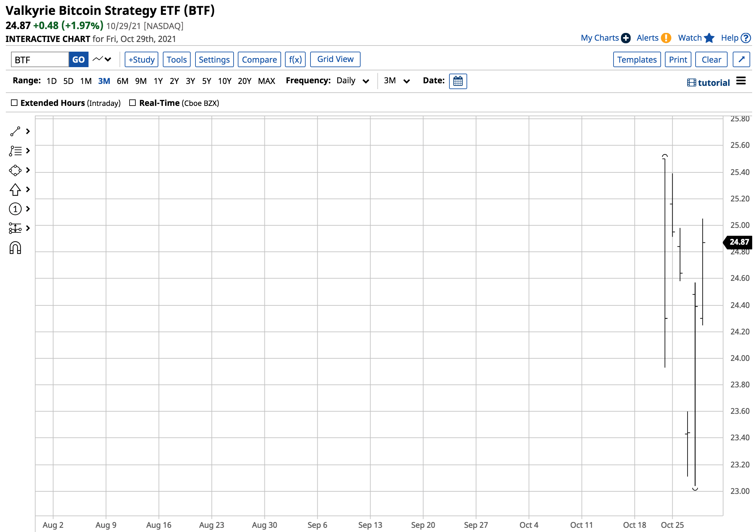Open the date calendar picker
The height and width of the screenshot is (532, 756).
(458, 81)
